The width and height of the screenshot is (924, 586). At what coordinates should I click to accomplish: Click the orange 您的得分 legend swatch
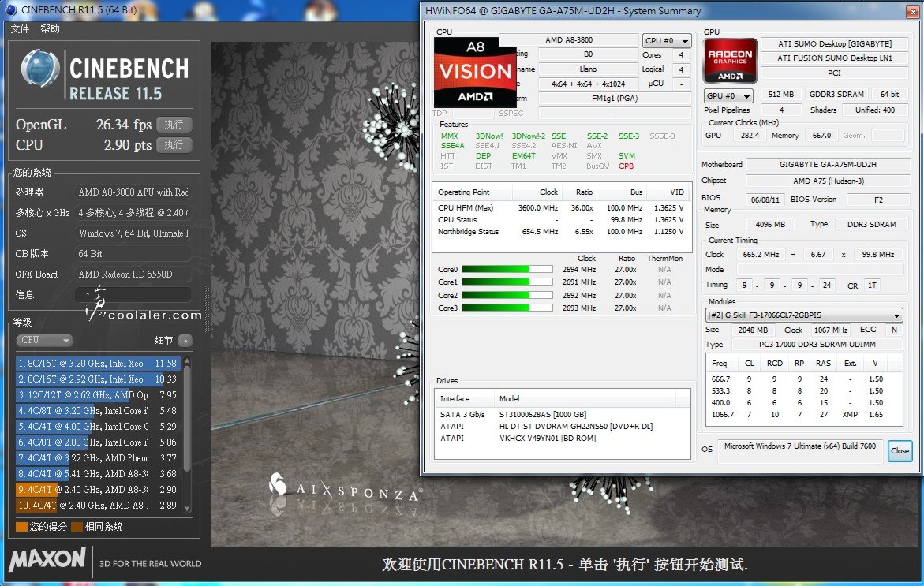pos(22,527)
